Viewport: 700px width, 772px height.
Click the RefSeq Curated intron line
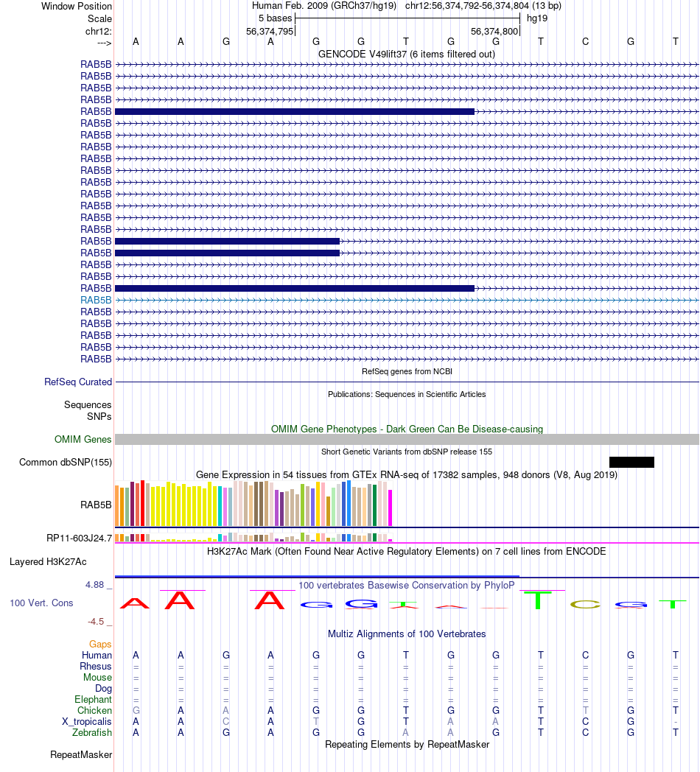click(x=407, y=382)
